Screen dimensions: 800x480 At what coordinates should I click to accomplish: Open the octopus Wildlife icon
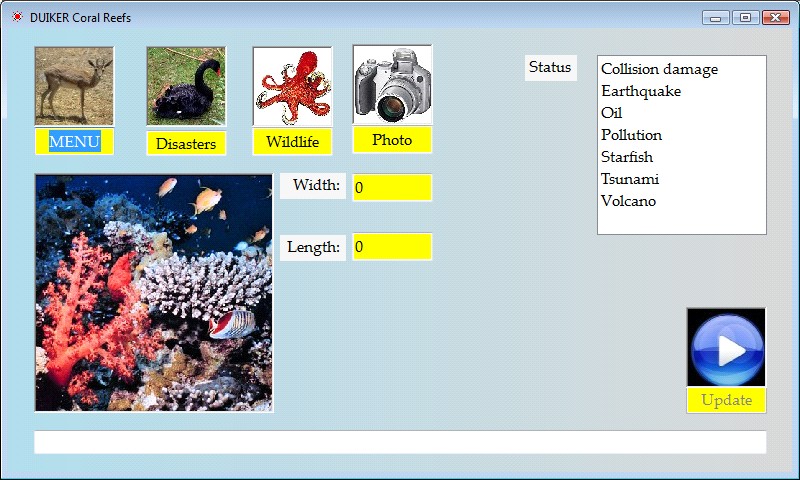[292, 86]
